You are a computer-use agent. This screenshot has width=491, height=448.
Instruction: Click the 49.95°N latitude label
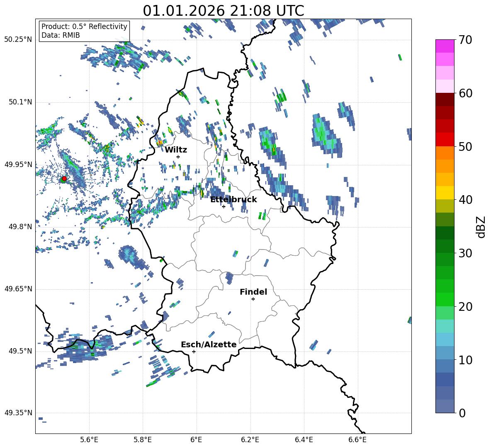pyautogui.click(x=18, y=164)
